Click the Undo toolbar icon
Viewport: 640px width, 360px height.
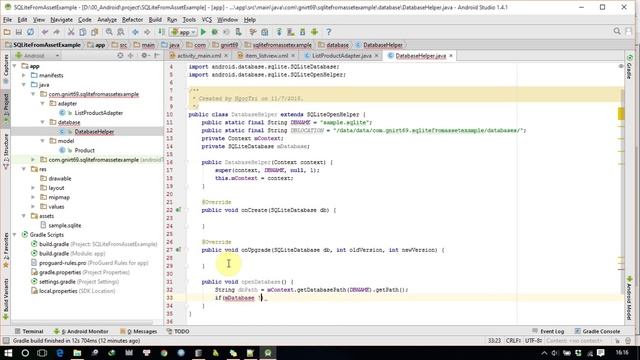(44, 32)
